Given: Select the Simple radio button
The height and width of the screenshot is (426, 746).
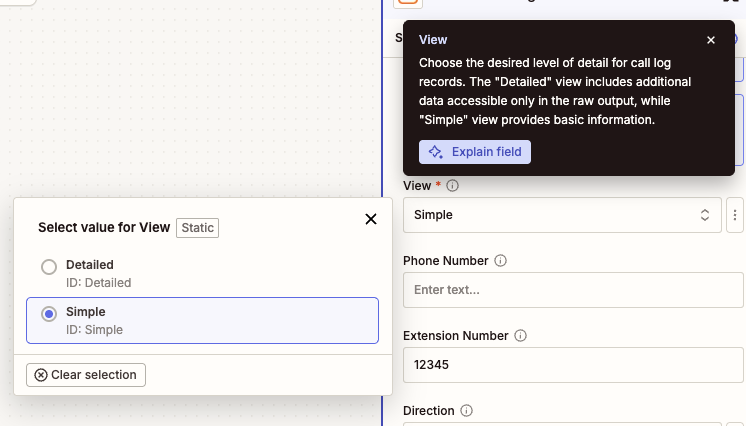Looking at the screenshot, I should [49, 314].
